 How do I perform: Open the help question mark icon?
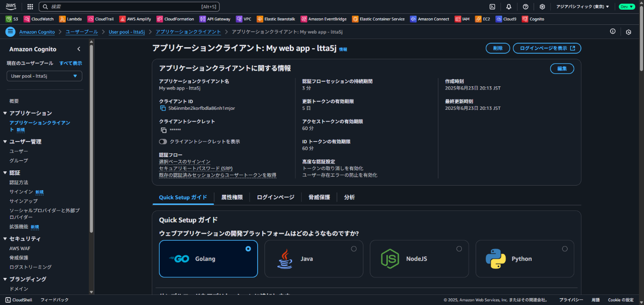tap(525, 6)
